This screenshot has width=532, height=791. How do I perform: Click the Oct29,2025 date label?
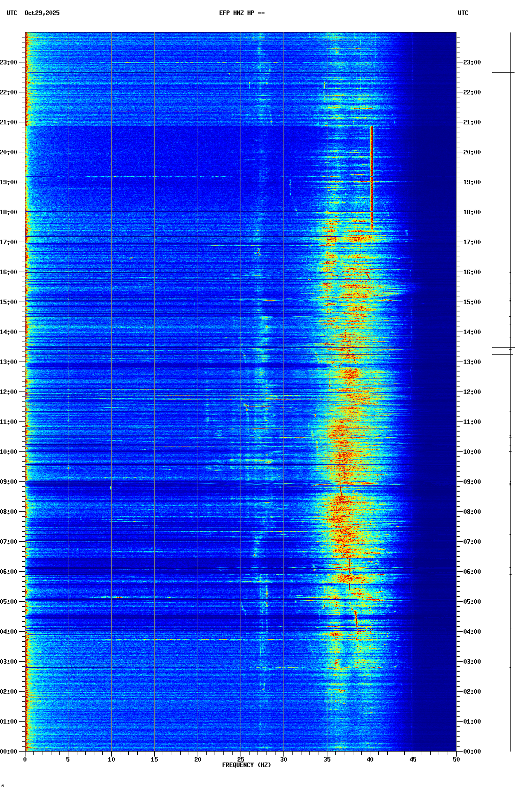42,13
